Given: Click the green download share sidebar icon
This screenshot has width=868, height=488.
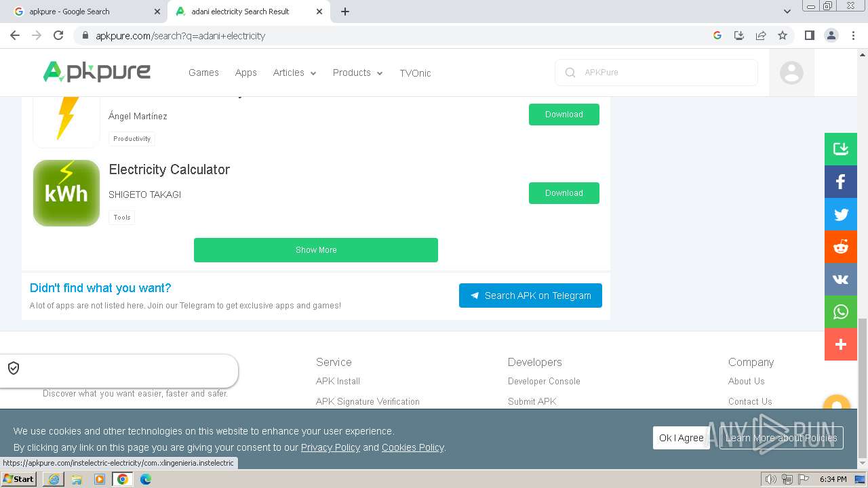Looking at the screenshot, I should click(841, 149).
